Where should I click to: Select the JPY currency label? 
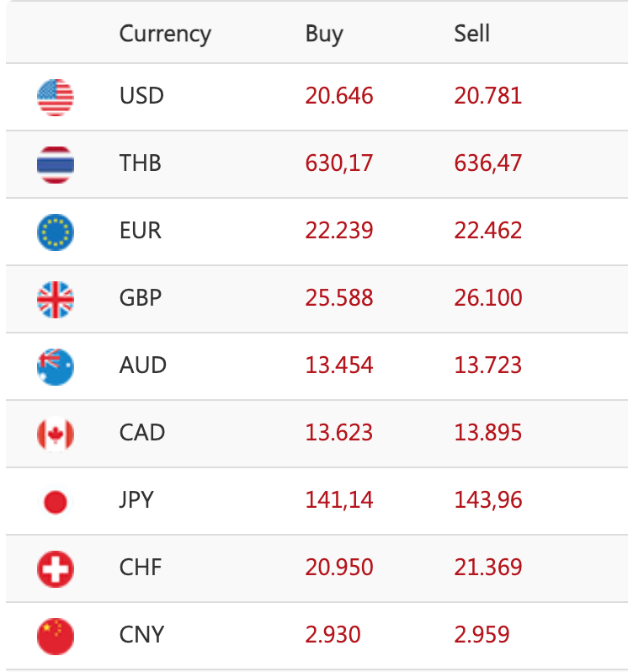click(x=137, y=500)
